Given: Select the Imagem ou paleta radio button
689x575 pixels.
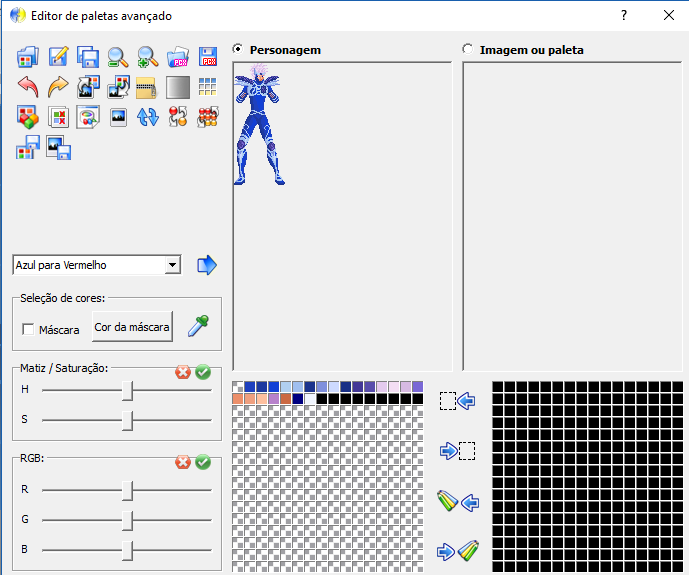Looking at the screenshot, I should (468, 49).
